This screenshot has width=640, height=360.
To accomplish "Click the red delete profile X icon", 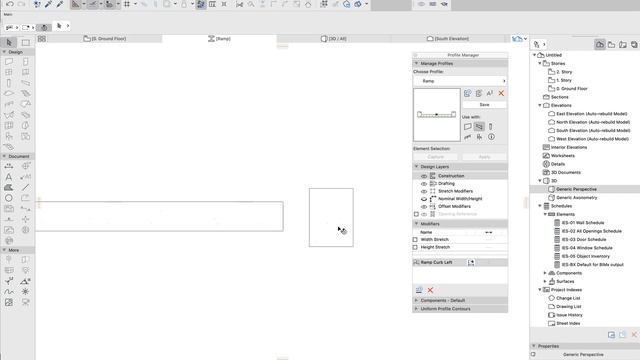I will [501, 93].
